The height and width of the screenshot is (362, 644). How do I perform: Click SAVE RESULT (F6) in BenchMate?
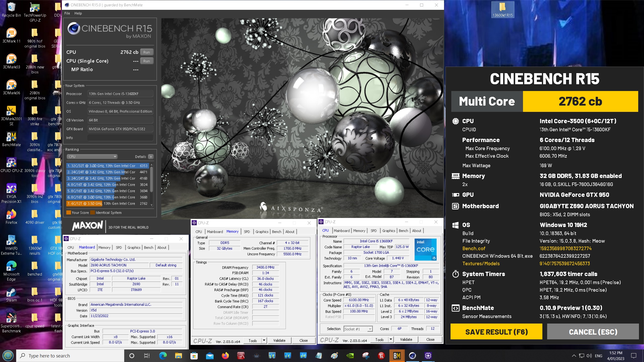pos(496,332)
